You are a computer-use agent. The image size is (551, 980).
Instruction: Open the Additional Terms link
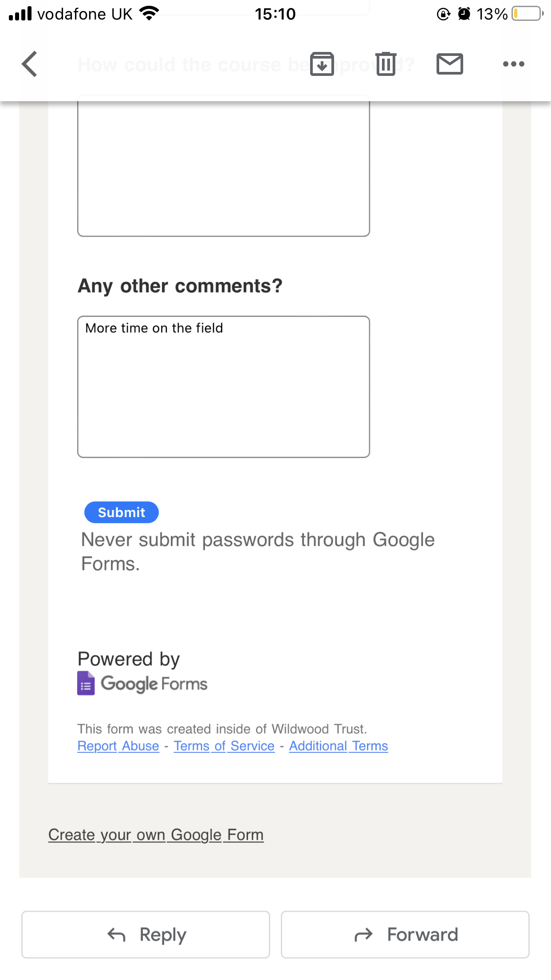338,746
